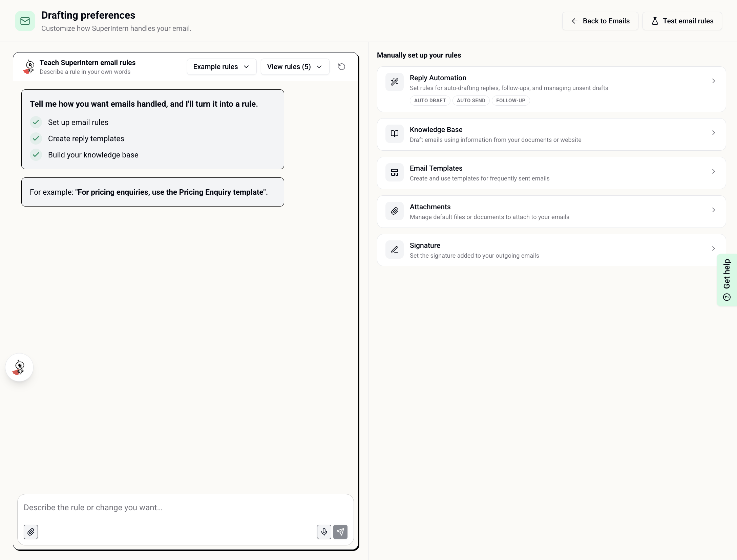
Task: Attach a file using the paperclip button
Action: (x=31, y=532)
